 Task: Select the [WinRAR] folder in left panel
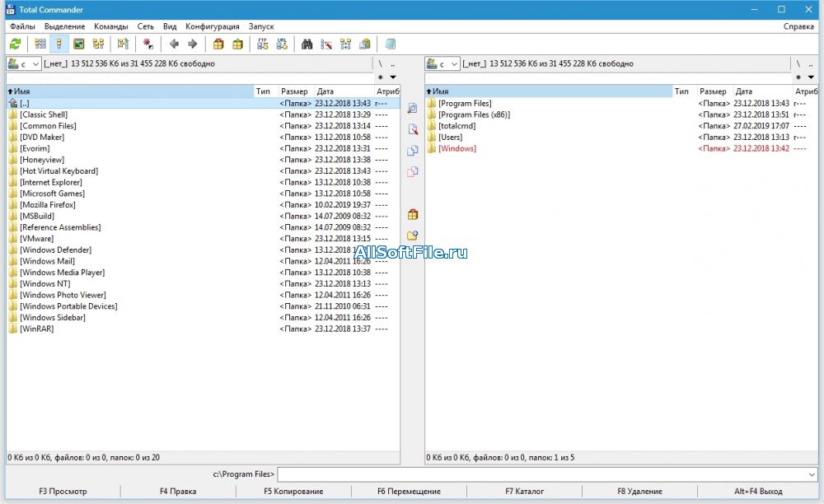click(203, 329)
